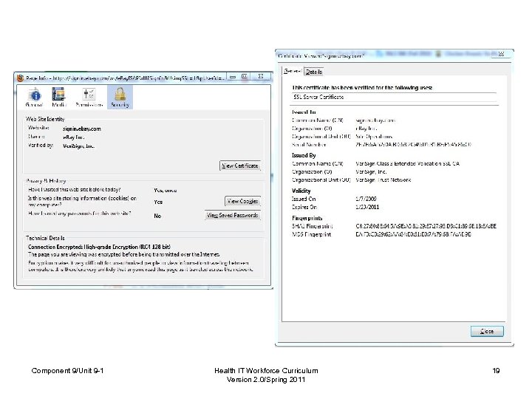Viewport: 532px width, 399px height.
Task: Click the Page Info window title text
Action: [125, 78]
